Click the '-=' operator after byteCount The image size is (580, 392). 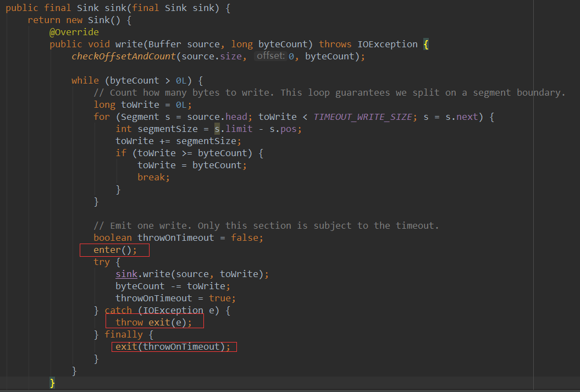click(x=176, y=286)
